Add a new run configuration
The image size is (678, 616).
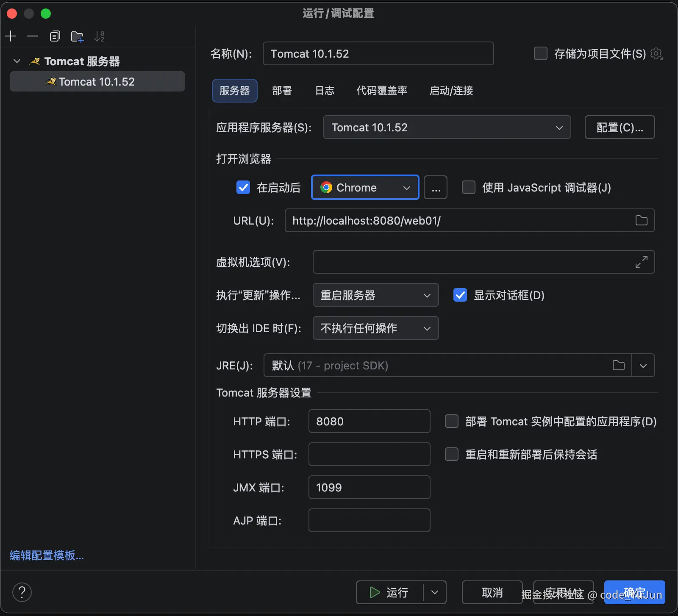(x=11, y=36)
